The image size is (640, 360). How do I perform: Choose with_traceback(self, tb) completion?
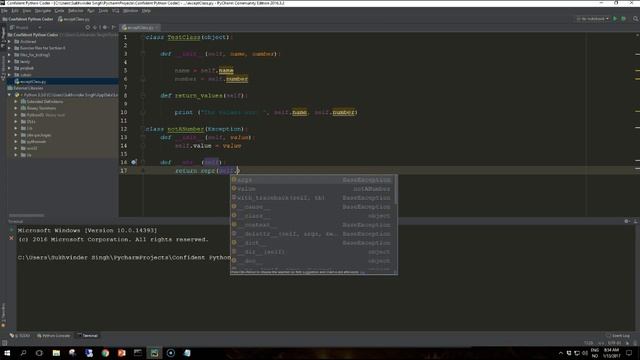tap(312, 198)
